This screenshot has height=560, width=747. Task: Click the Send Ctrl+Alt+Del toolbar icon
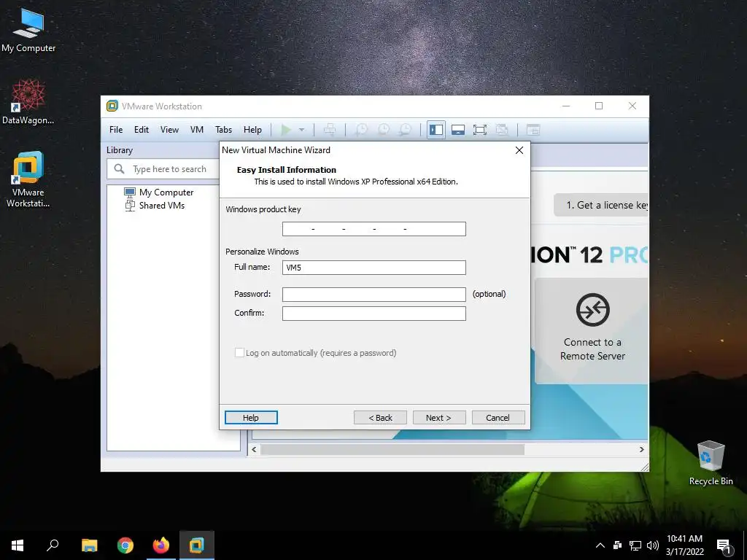click(330, 130)
